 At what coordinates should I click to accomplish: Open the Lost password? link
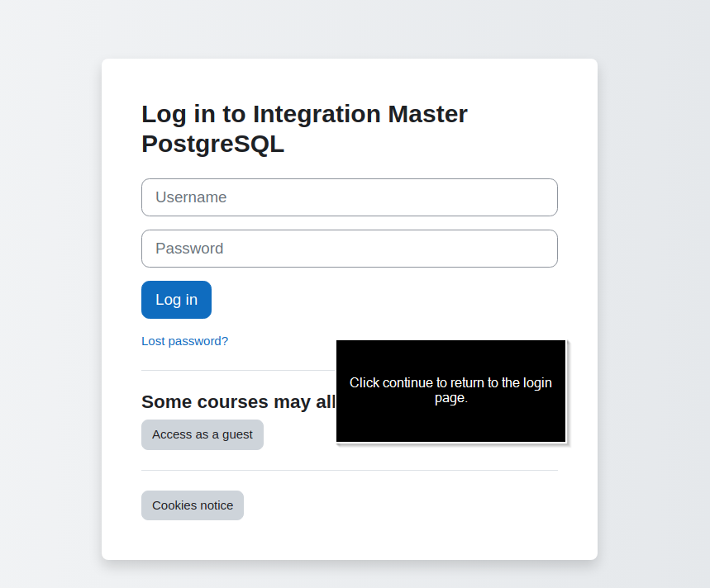pos(185,341)
